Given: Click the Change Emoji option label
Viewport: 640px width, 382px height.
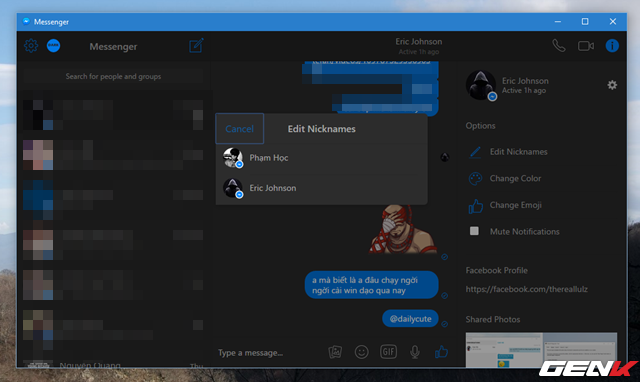Looking at the screenshot, I should [516, 205].
